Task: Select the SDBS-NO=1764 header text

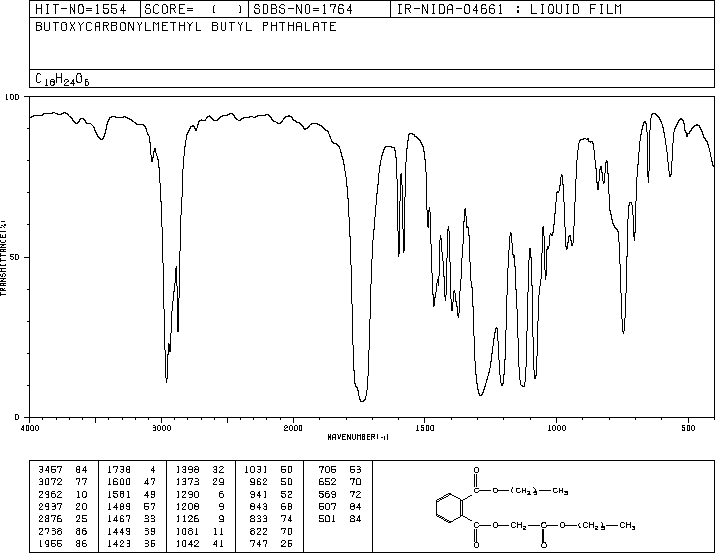Action: coord(303,9)
